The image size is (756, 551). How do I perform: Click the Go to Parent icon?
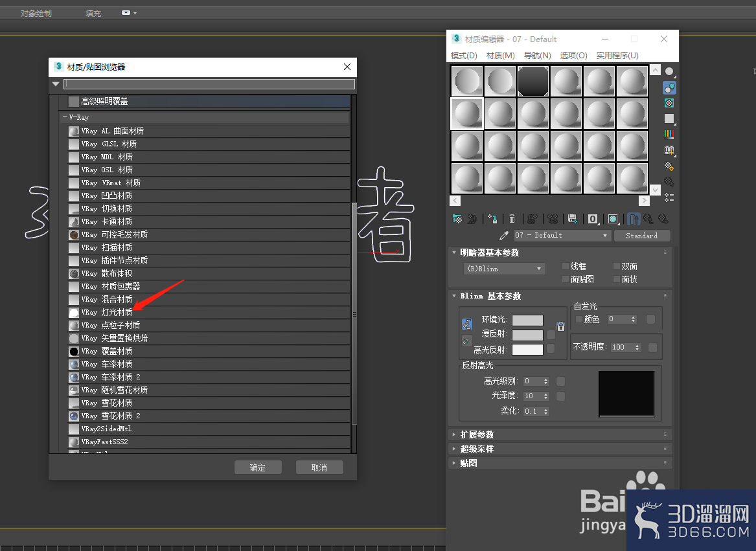click(x=648, y=219)
